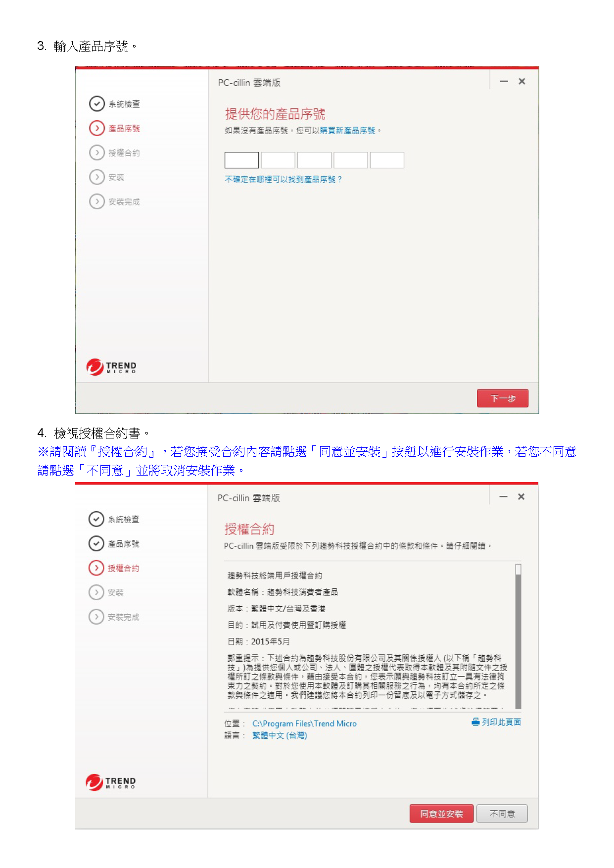Viewport: 614px width, 868px height.
Task: Click 產品序號 completed check icon in lower installer
Action: coord(96,543)
